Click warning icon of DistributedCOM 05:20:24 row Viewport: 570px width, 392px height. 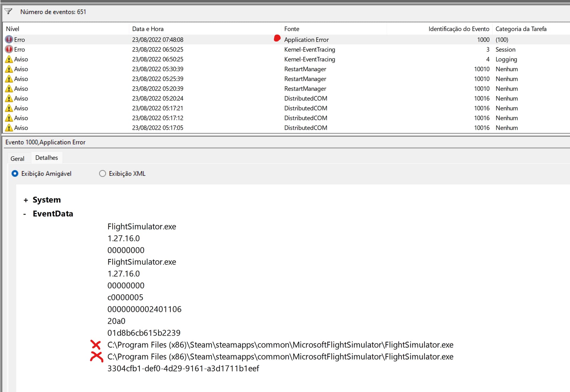coord(9,98)
